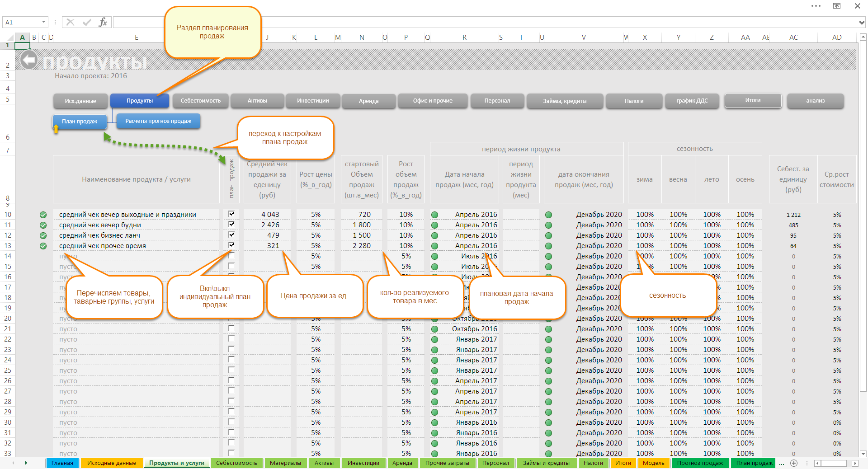Viewport: 868px width, 469px height.
Task: Open the Материалы sheet tab
Action: coord(285,463)
